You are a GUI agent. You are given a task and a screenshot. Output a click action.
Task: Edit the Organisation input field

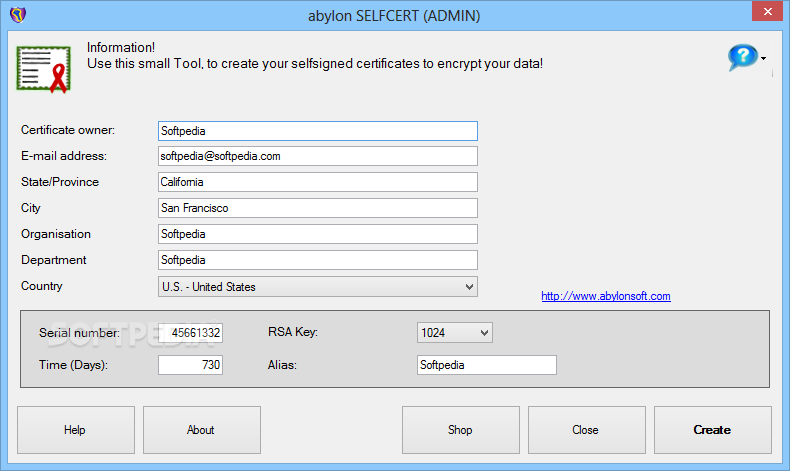pos(317,234)
